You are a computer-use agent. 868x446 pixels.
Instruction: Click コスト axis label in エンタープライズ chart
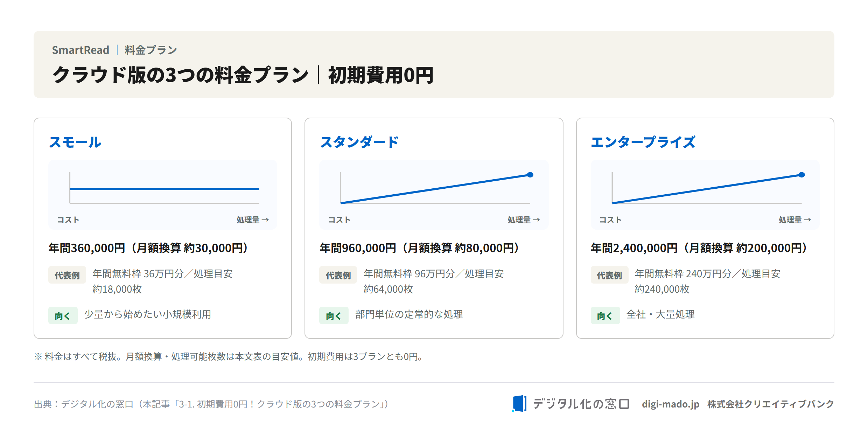pos(610,220)
